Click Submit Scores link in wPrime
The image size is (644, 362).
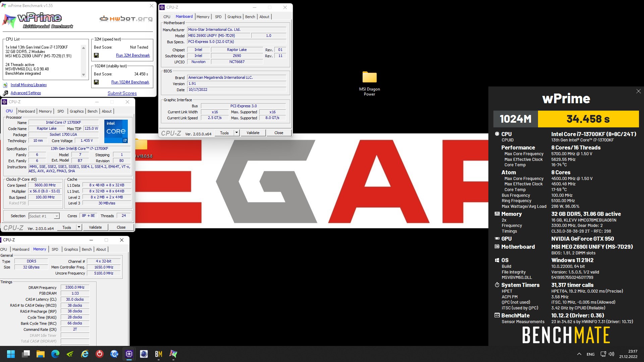pyautogui.click(x=122, y=93)
